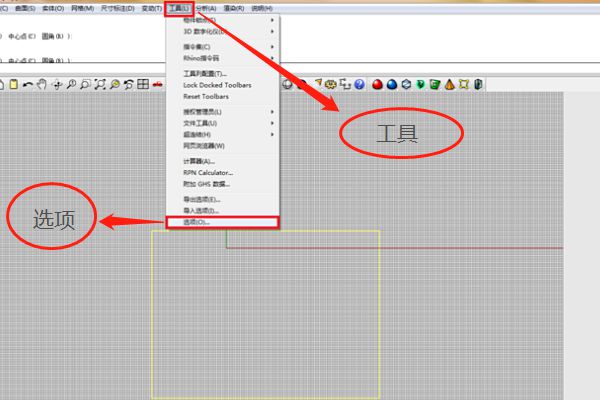Image resolution: width=600 pixels, height=400 pixels.
Task: Open the 渲染(R) menu
Action: tap(234, 8)
